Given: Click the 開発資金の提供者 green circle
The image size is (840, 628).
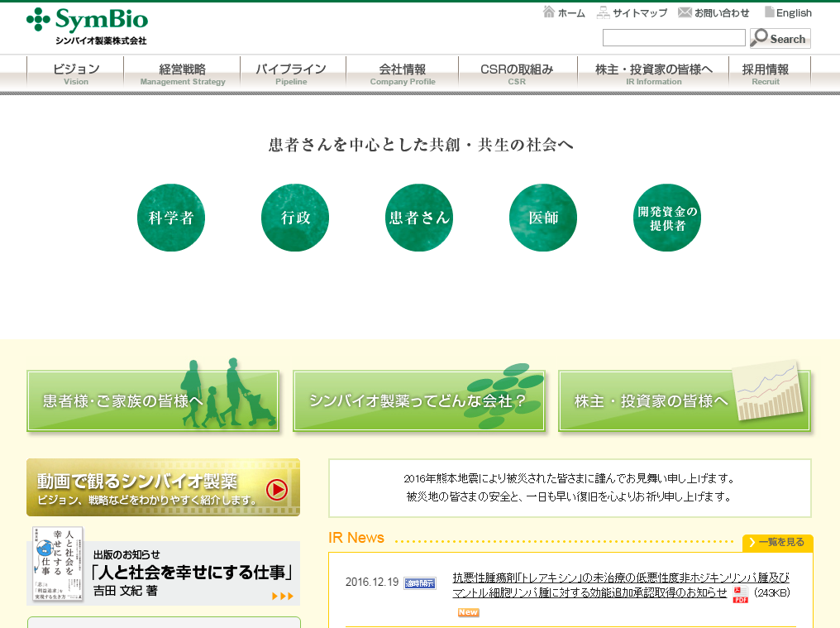Looking at the screenshot, I should [667, 218].
